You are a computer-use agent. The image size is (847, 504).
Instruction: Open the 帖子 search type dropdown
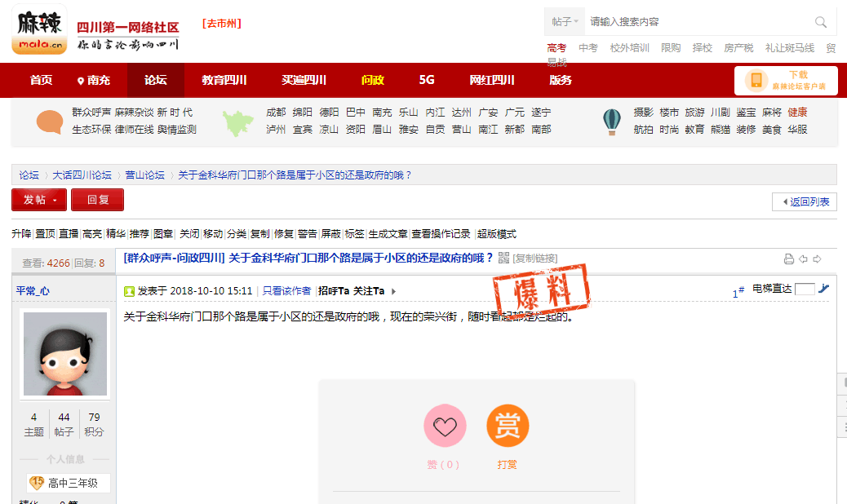point(565,22)
